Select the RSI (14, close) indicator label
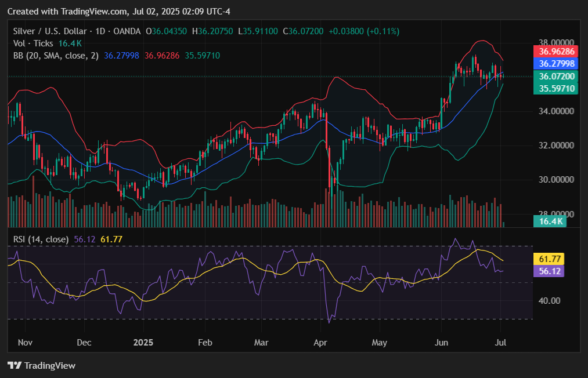The height and width of the screenshot is (378, 588). click(41, 239)
